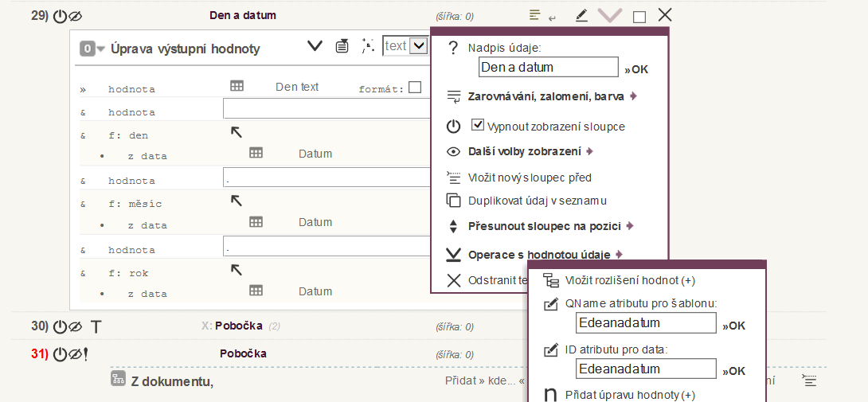Confirm Nadpis údaje with the »OK button

coord(636,69)
